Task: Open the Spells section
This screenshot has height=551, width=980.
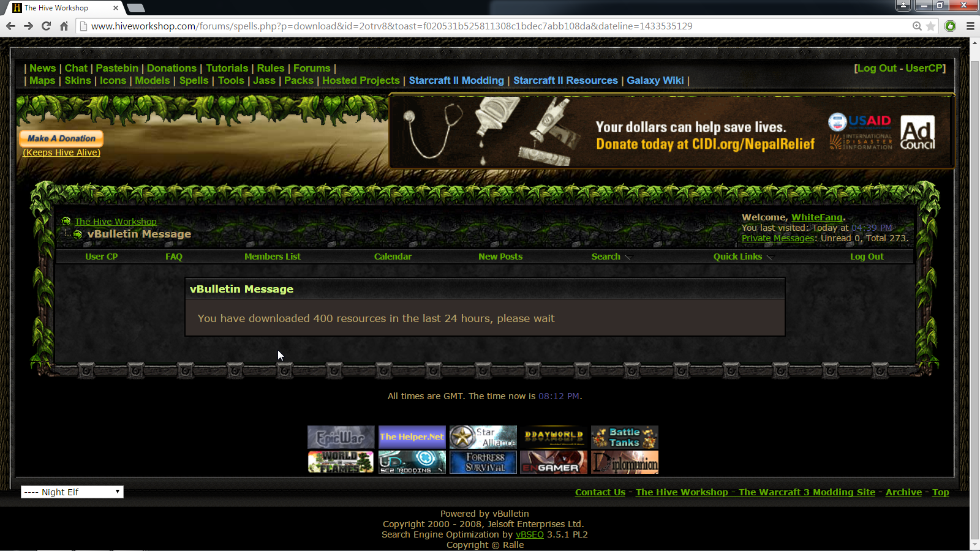Action: pyautogui.click(x=194, y=80)
